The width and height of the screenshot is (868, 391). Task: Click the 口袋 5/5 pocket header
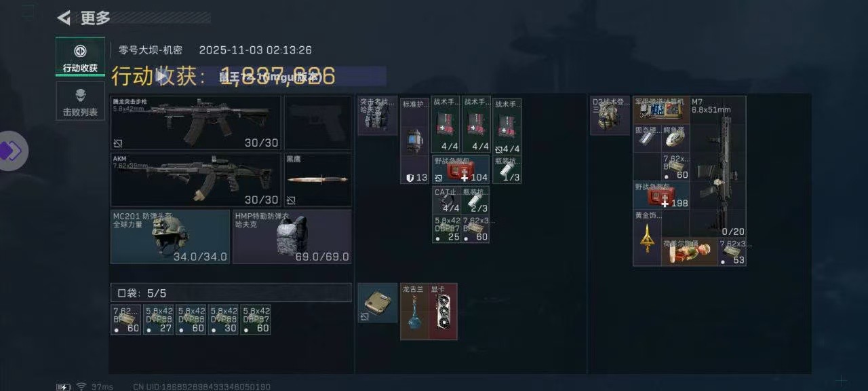231,293
